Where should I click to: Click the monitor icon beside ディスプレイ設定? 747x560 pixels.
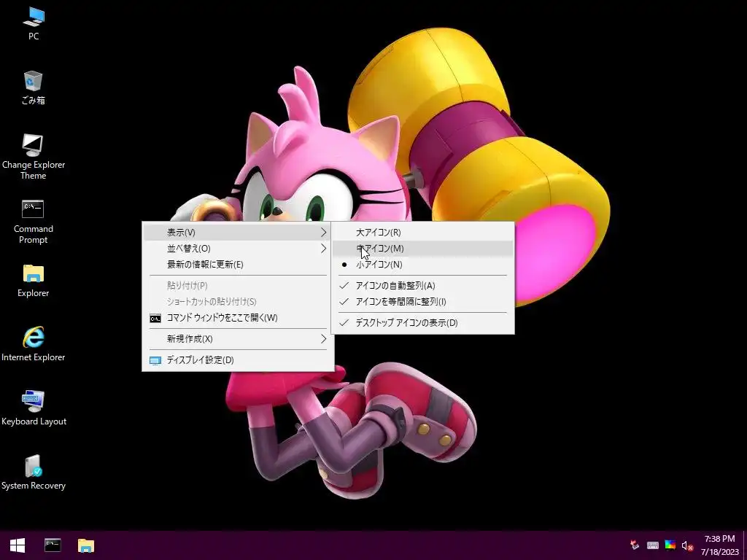[x=155, y=360]
